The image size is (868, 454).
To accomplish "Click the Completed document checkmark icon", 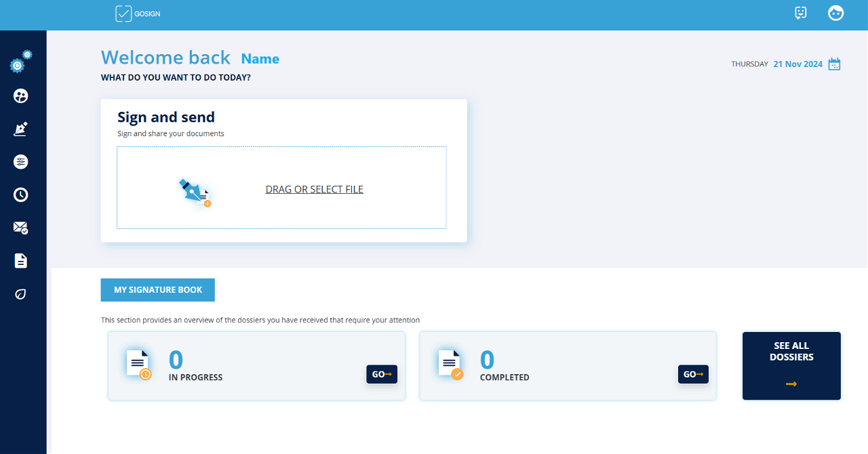I will [451, 365].
